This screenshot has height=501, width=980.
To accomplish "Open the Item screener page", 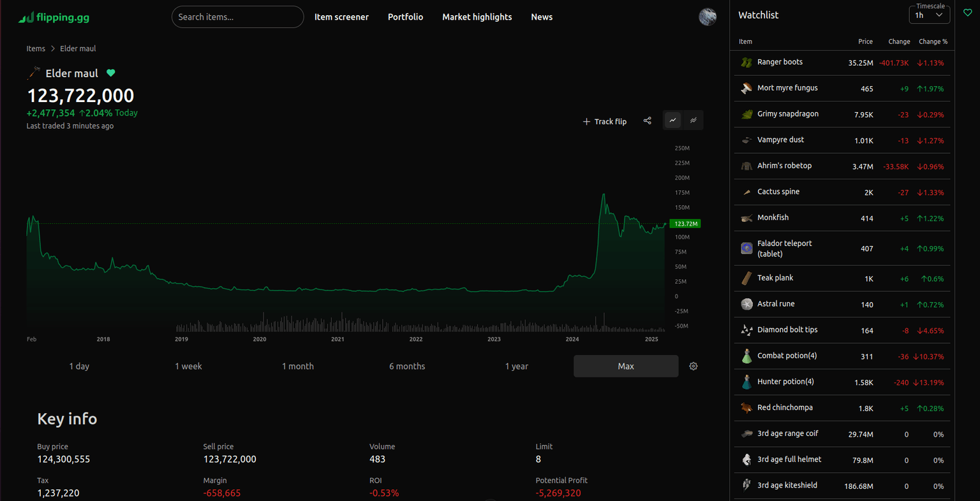I will (x=341, y=17).
